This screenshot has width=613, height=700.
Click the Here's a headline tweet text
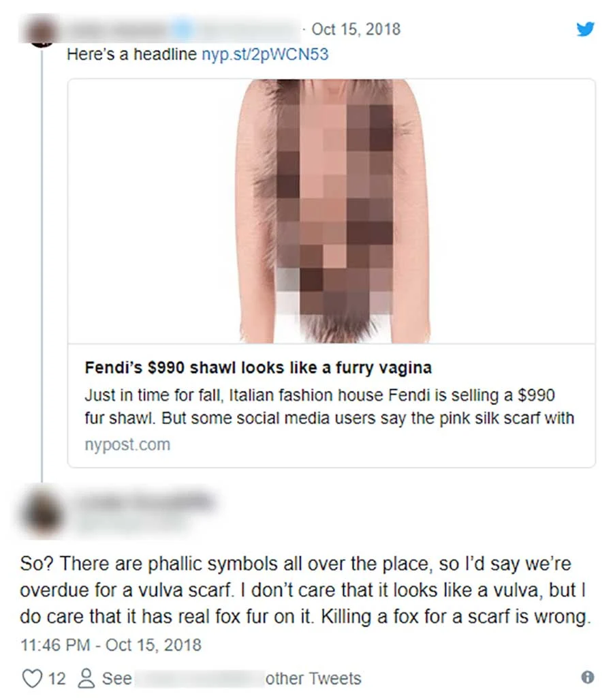[x=131, y=55]
